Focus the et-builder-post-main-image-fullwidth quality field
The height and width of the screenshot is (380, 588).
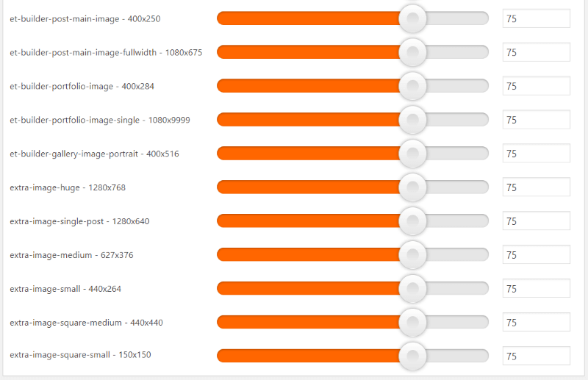536,52
